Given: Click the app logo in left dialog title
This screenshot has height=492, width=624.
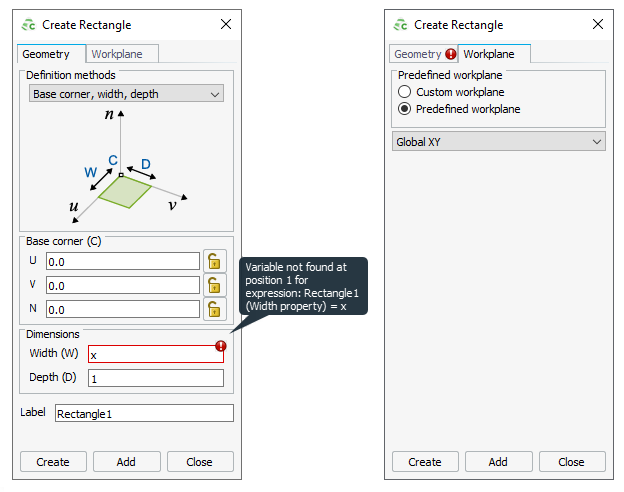Looking at the screenshot, I should point(28,25).
